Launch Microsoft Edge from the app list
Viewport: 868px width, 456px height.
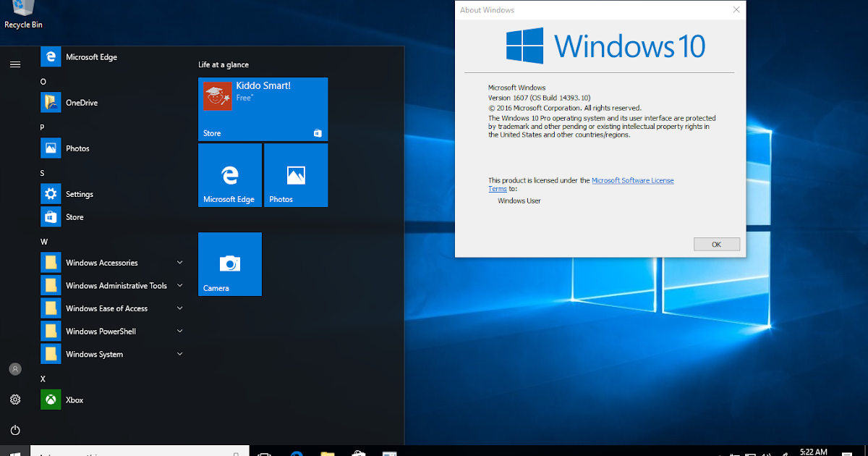click(112, 57)
